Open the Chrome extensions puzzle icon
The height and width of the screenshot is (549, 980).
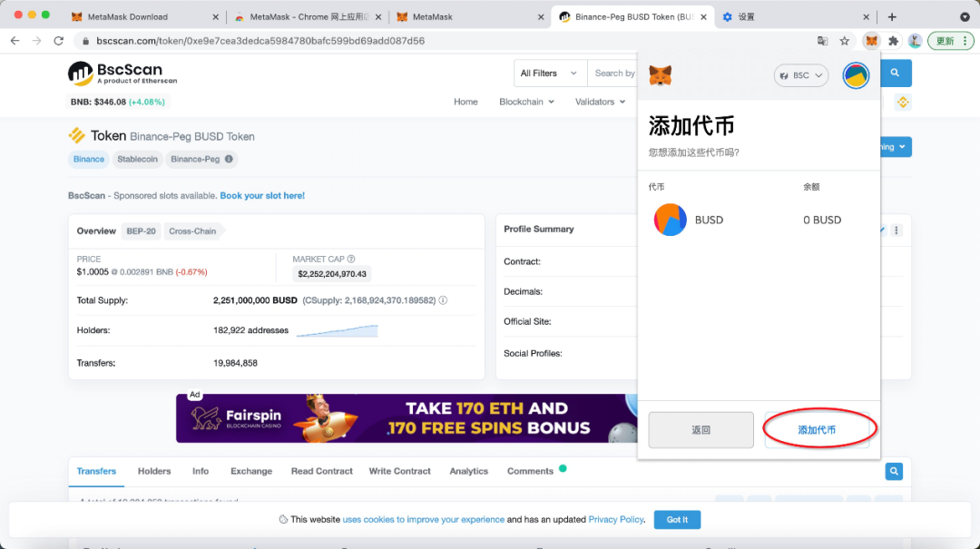(893, 41)
